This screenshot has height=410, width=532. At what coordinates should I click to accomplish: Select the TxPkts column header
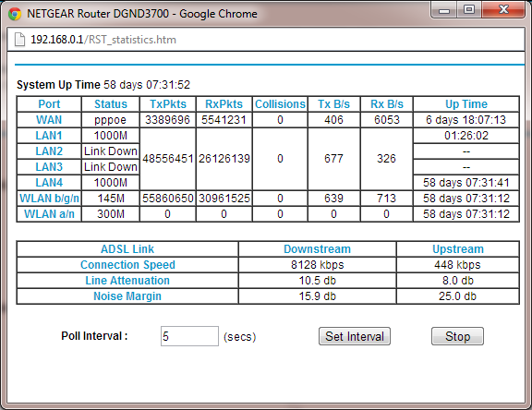pos(168,104)
